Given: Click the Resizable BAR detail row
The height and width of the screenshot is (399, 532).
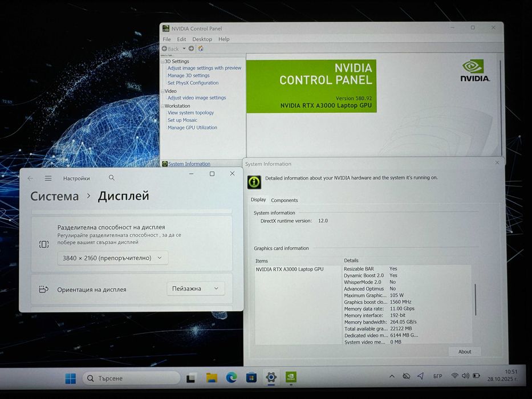Looking at the screenshot, I should coord(371,268).
